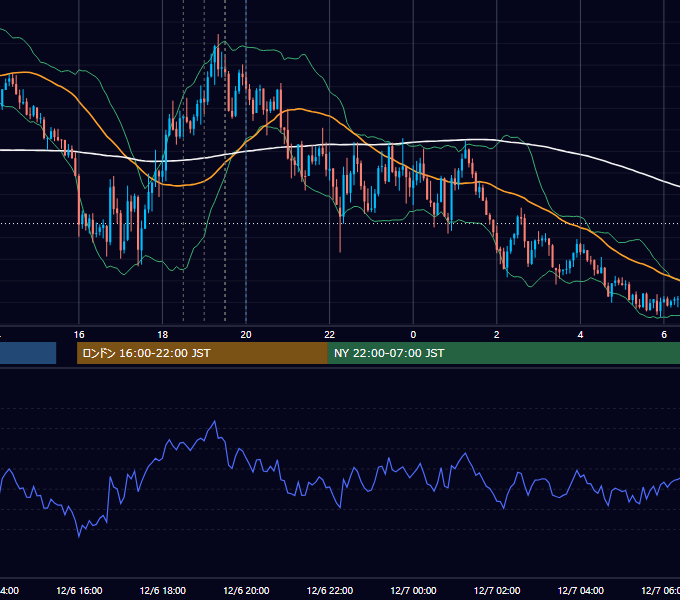This screenshot has width=680, height=600.
Task: Click the 20 hour label on chart axis
Action: tap(246, 335)
